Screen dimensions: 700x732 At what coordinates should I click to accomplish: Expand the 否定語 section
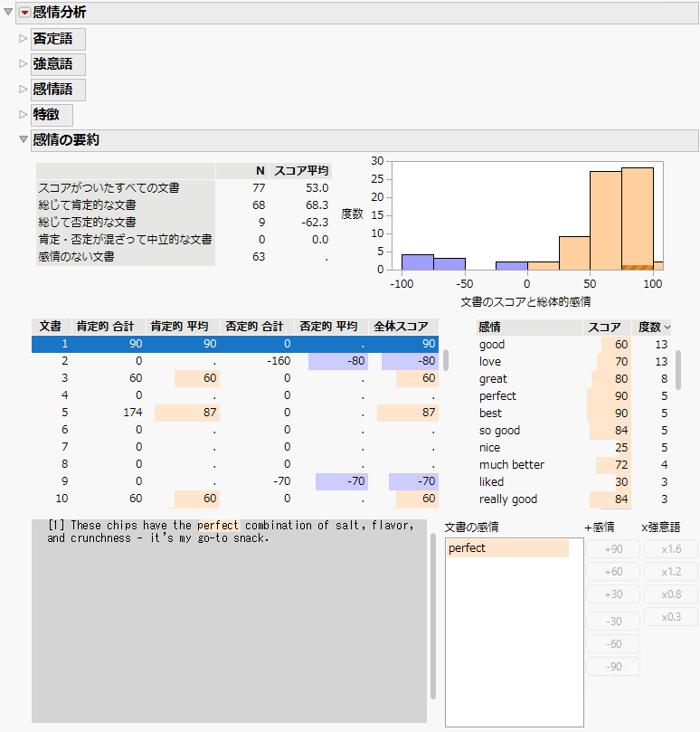click(23, 39)
